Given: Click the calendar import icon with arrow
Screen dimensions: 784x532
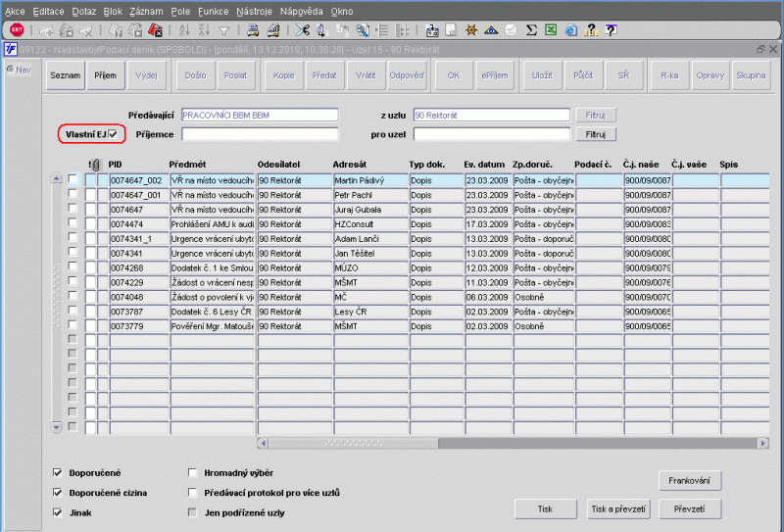Looking at the screenshot, I should tap(432, 30).
